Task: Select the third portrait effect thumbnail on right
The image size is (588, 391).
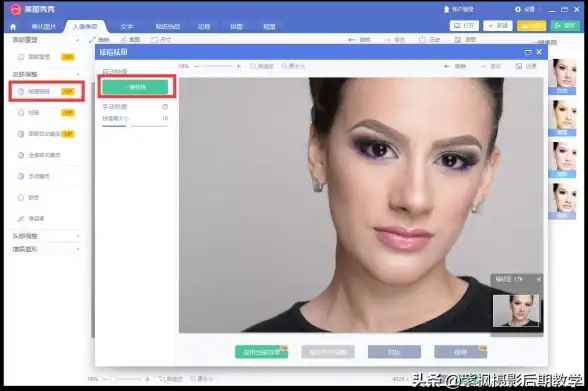Action: click(562, 160)
